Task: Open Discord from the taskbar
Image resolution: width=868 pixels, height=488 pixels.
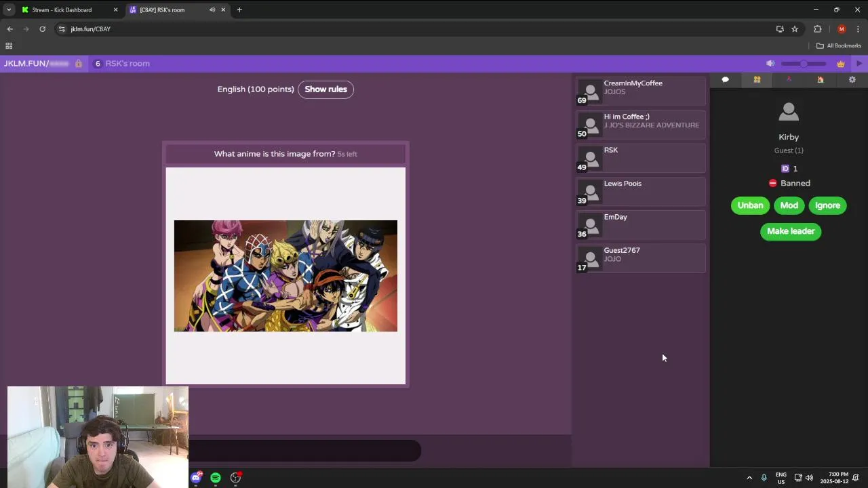Action: (196, 478)
